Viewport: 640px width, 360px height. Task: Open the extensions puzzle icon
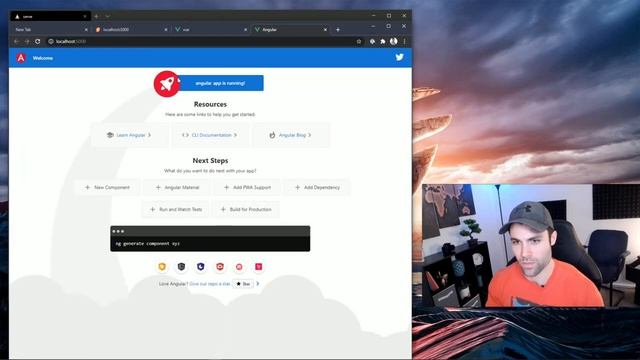(x=382, y=41)
